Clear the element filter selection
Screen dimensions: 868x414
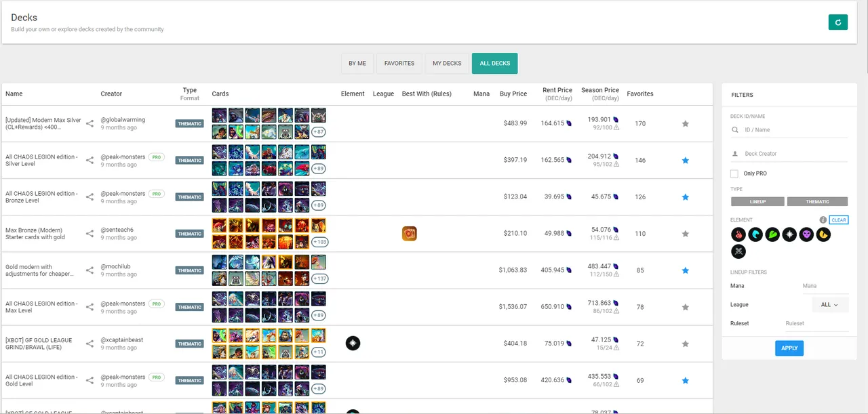pos(839,220)
